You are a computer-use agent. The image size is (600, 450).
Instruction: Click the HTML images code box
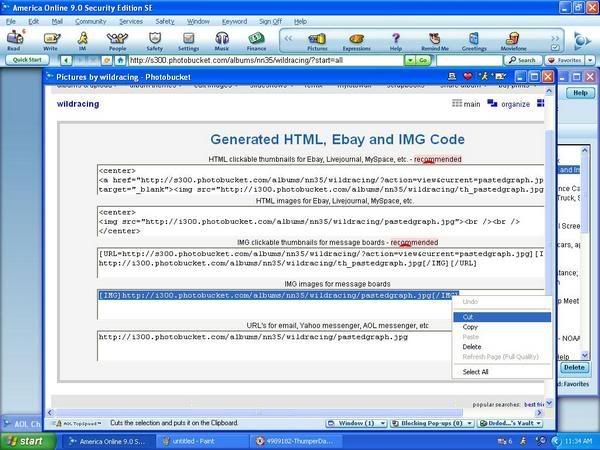click(x=321, y=222)
